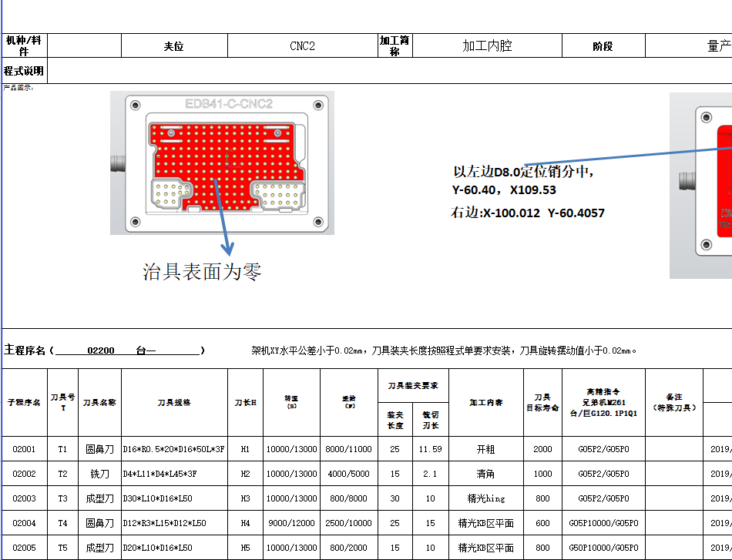
Task: Select subprogram 02005 cell
Action: pyautogui.click(x=24, y=548)
